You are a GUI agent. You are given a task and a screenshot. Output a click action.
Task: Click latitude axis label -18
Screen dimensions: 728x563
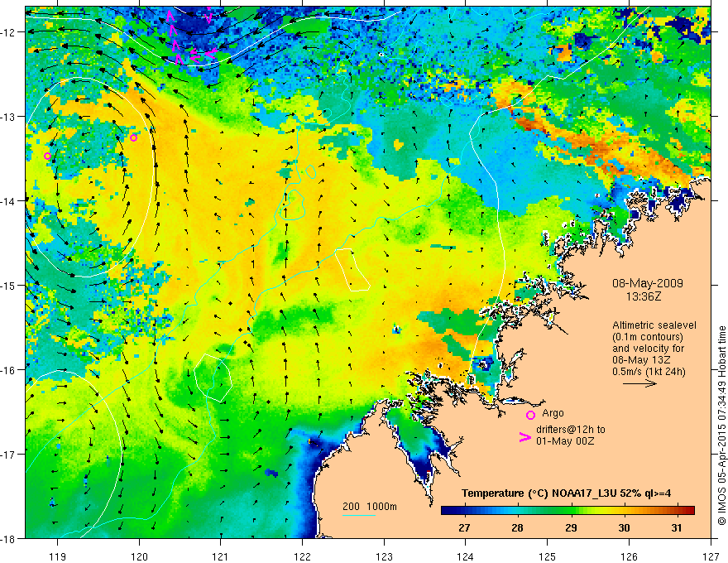click(10, 538)
